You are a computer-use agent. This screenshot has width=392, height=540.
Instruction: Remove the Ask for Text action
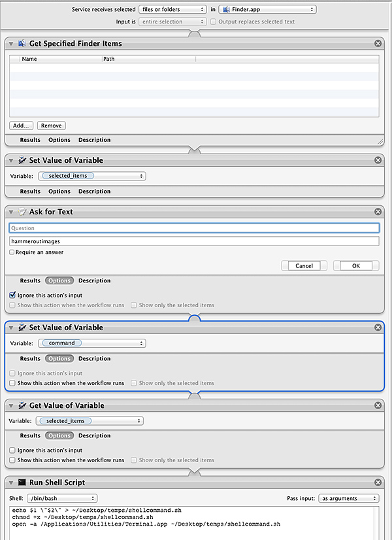tap(378, 211)
